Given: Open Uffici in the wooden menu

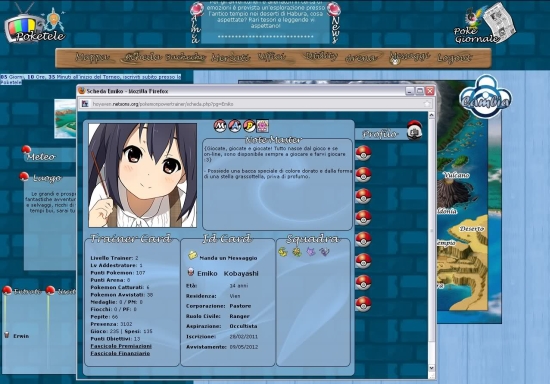Looking at the screenshot, I should click(x=272, y=57).
